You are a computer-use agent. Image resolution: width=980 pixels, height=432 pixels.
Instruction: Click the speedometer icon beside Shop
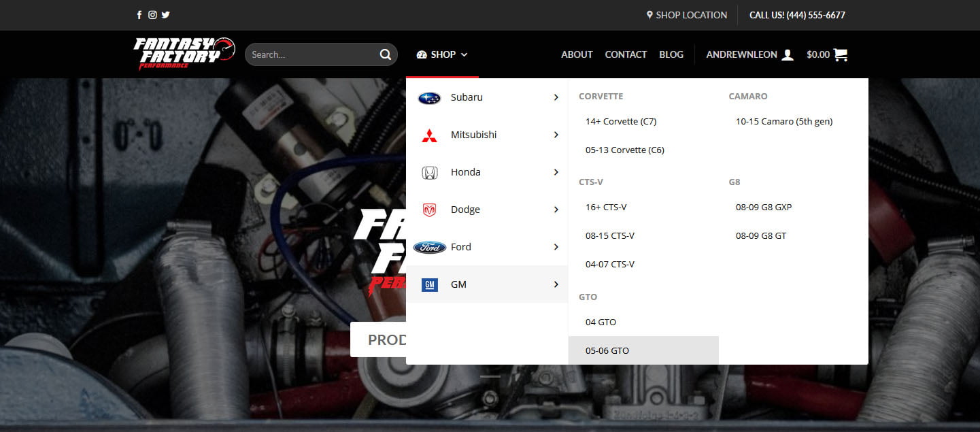[422, 54]
